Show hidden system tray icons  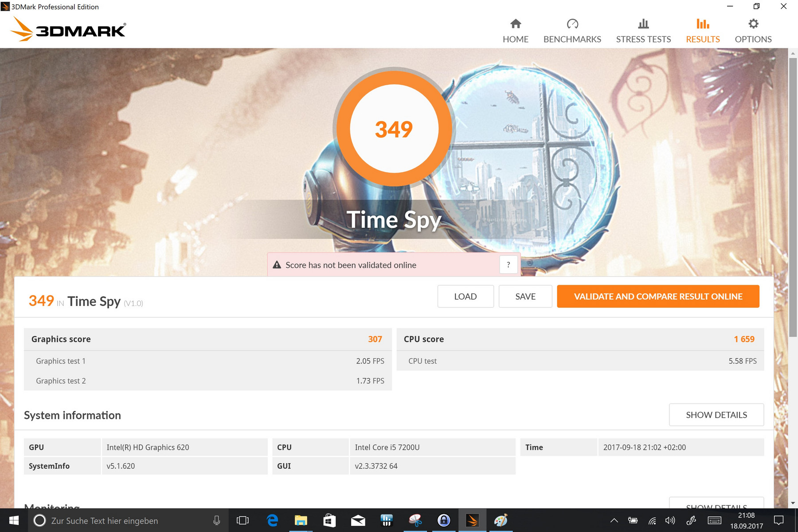point(614,520)
